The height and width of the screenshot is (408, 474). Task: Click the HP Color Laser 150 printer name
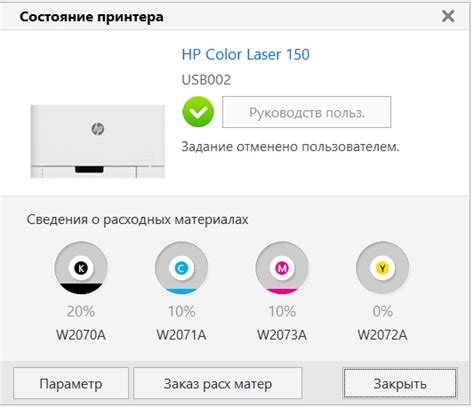(x=246, y=54)
